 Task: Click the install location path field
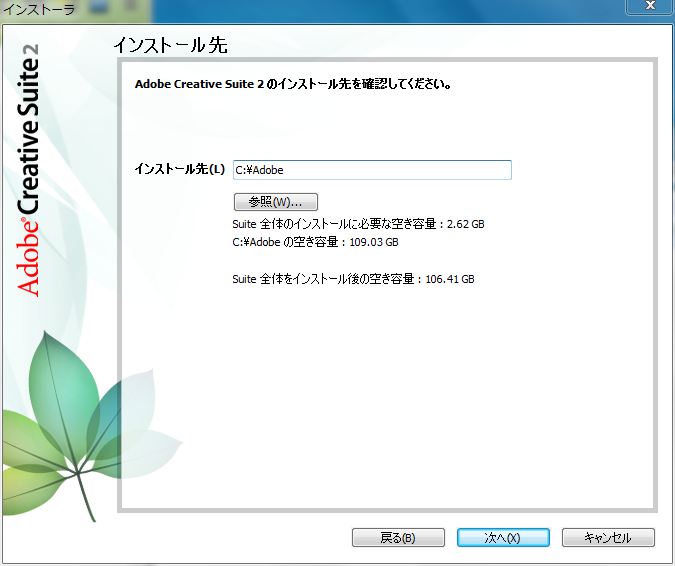pos(372,170)
